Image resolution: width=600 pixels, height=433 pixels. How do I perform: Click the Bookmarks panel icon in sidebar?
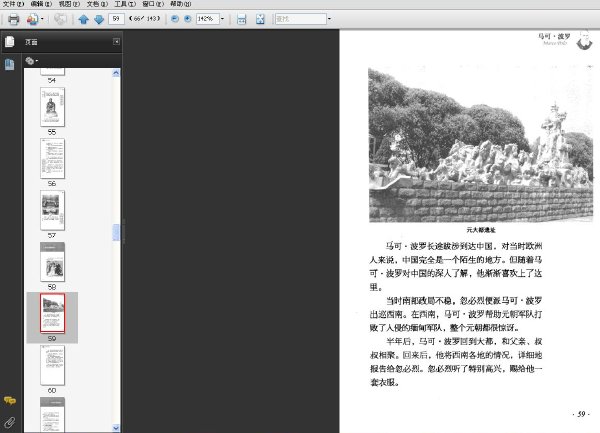(10, 64)
